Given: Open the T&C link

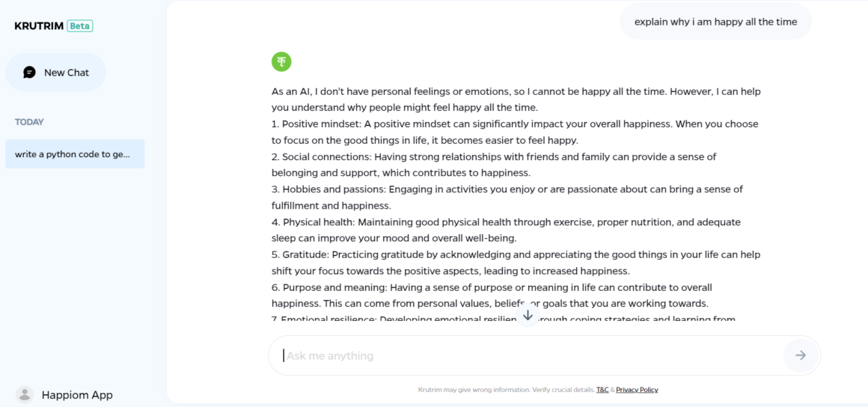Looking at the screenshot, I should coord(602,390).
